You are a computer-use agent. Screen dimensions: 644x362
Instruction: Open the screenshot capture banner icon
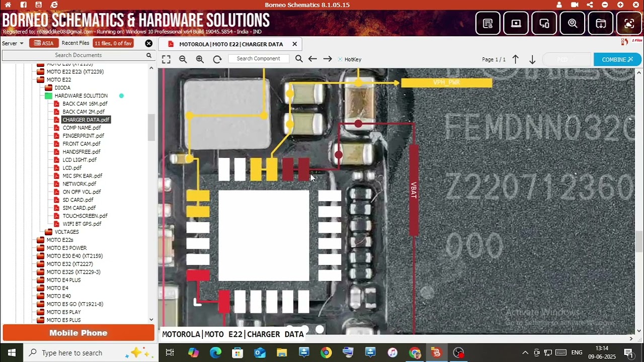[x=629, y=23]
